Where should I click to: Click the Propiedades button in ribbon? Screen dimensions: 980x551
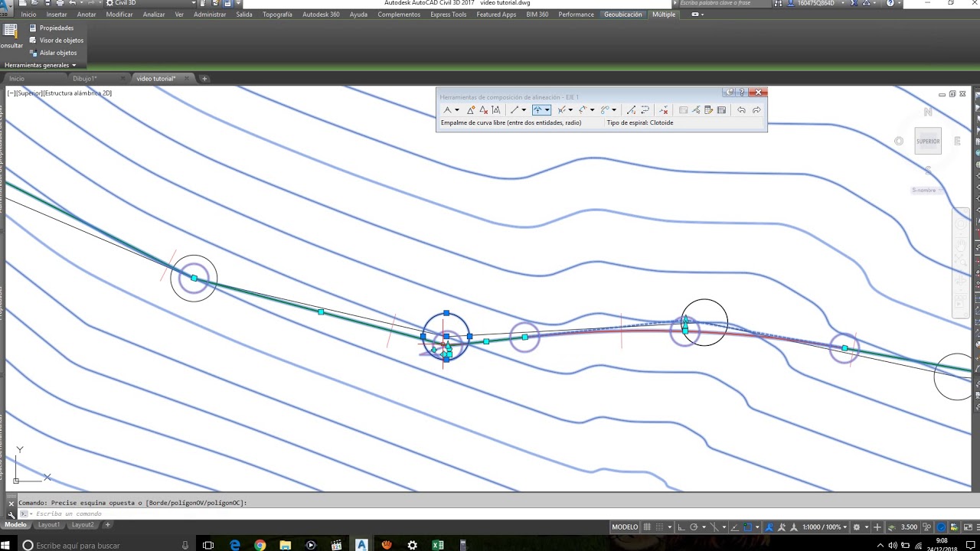51,28
